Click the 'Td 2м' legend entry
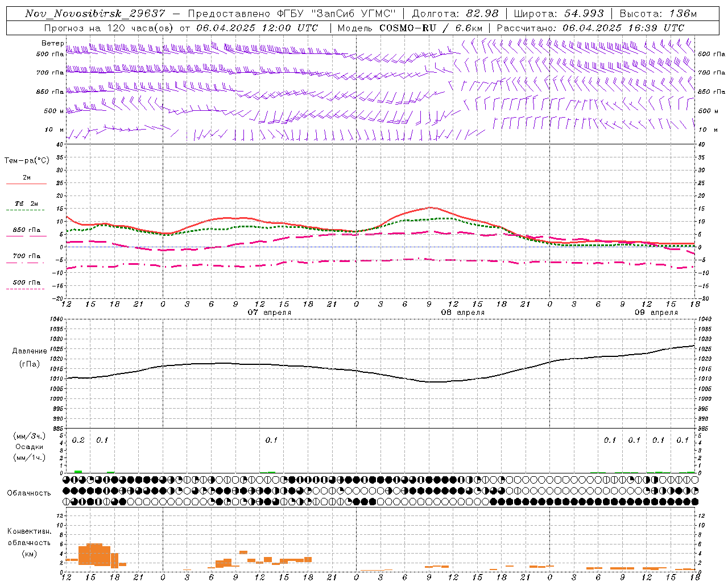Screen dimensions: 728x582 click(26, 203)
